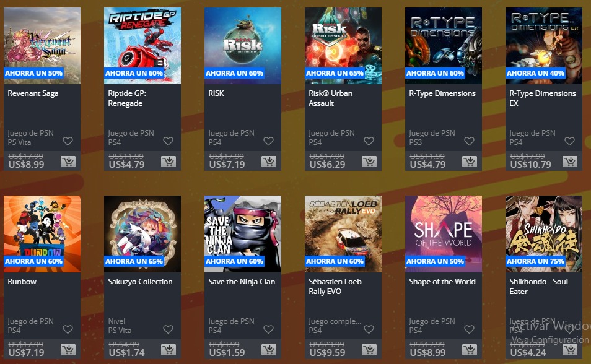Add Runbow to cart

click(68, 350)
